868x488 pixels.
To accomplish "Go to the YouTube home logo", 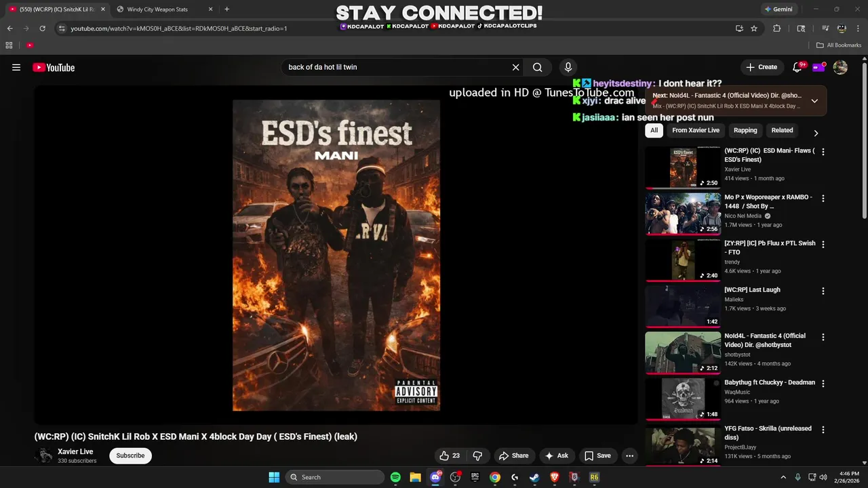I will (x=54, y=67).
